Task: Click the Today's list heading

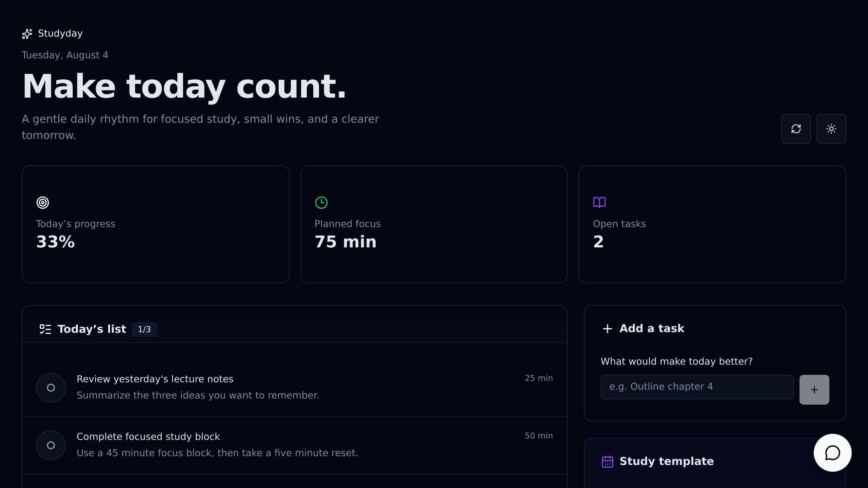Action: [92, 329]
